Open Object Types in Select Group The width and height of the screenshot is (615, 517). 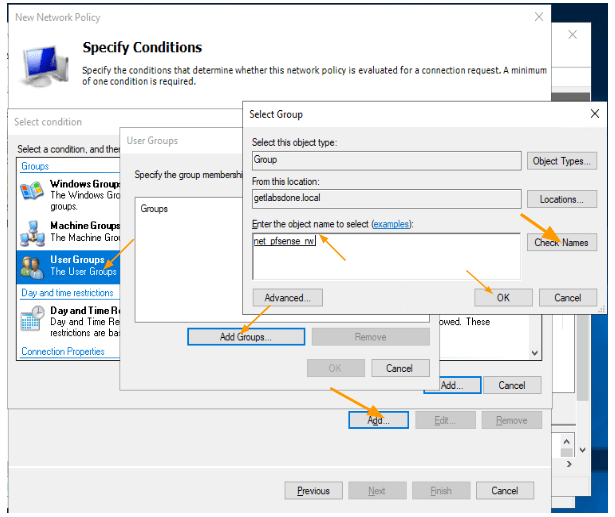[562, 161]
